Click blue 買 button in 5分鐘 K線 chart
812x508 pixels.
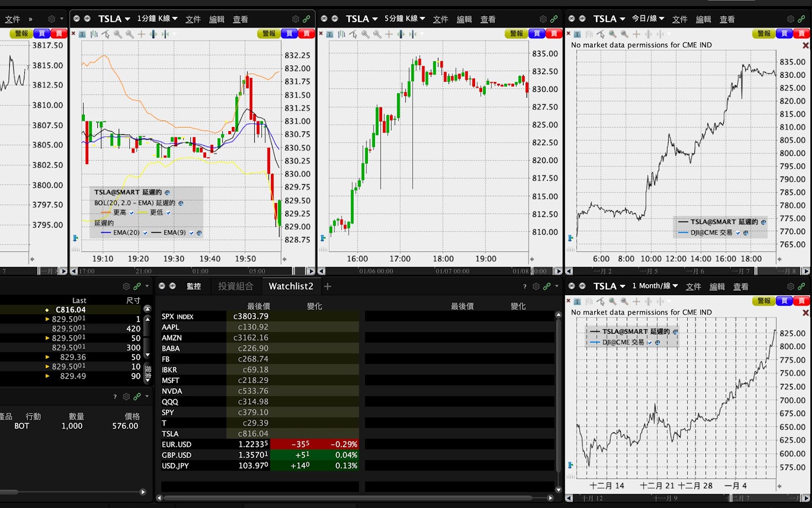point(537,34)
